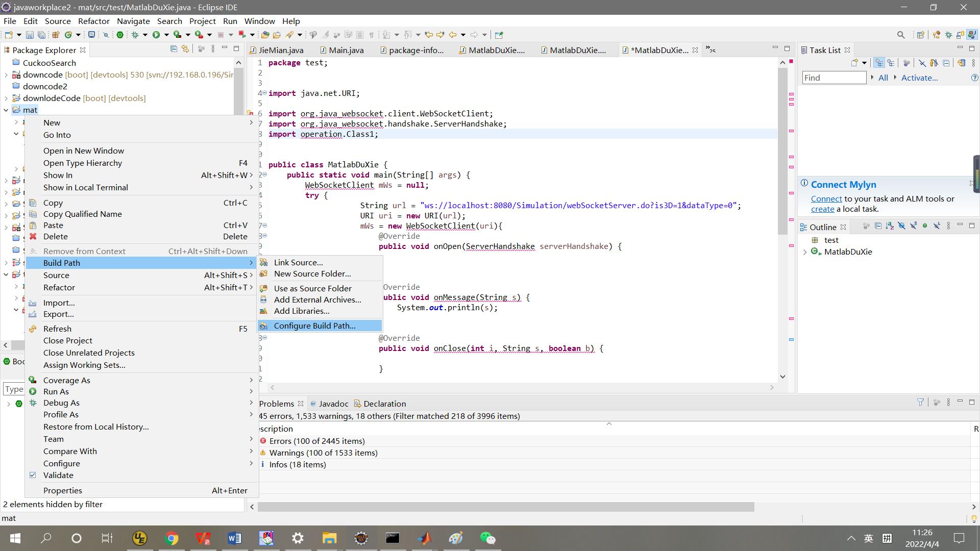Click the Connect link in Mylyn panel
This screenshot has height=551, width=980.
point(826,198)
